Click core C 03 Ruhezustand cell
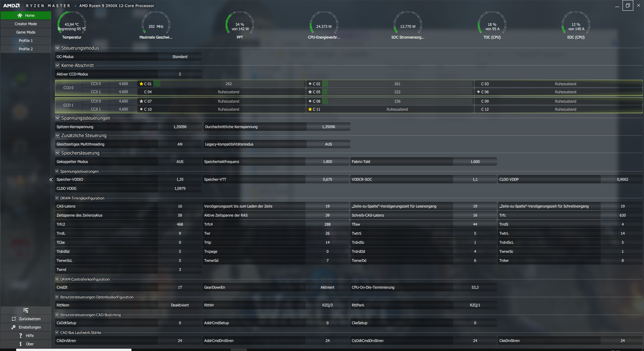This screenshot has width=644, height=351. pyautogui.click(x=565, y=84)
